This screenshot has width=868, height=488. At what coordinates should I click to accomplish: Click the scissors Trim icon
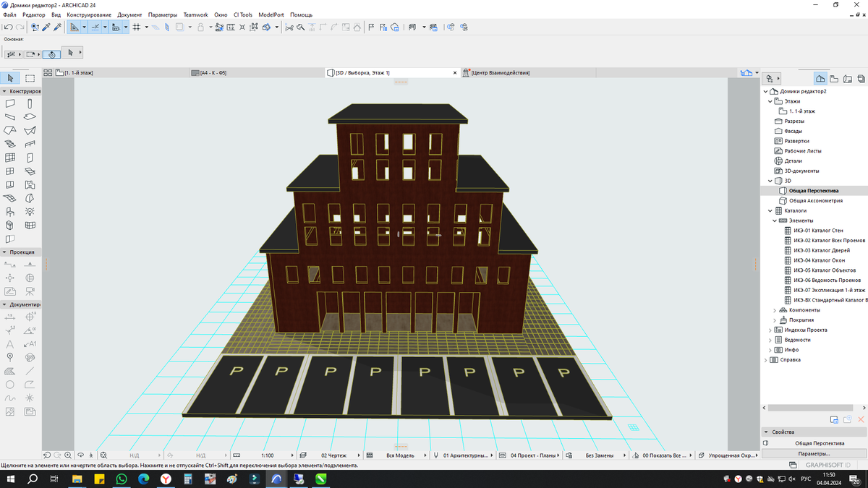point(289,27)
